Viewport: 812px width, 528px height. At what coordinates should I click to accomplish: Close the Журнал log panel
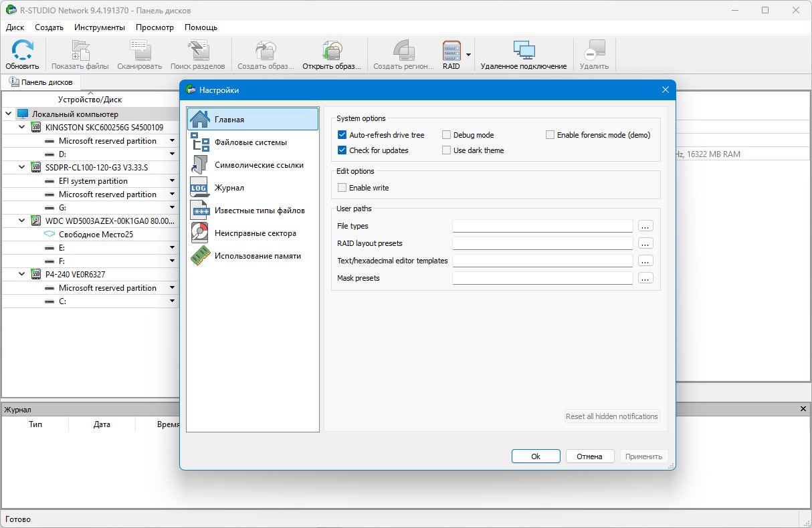pos(803,409)
